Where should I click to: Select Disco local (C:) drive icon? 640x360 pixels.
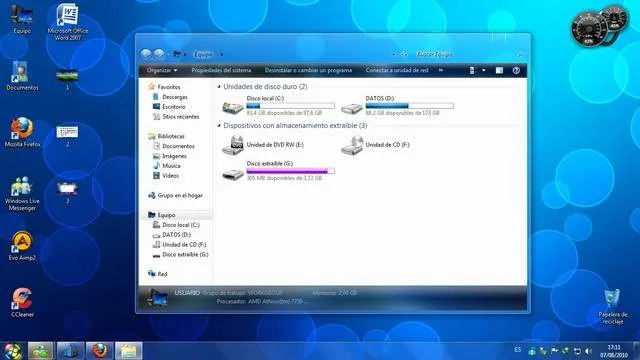click(x=233, y=107)
